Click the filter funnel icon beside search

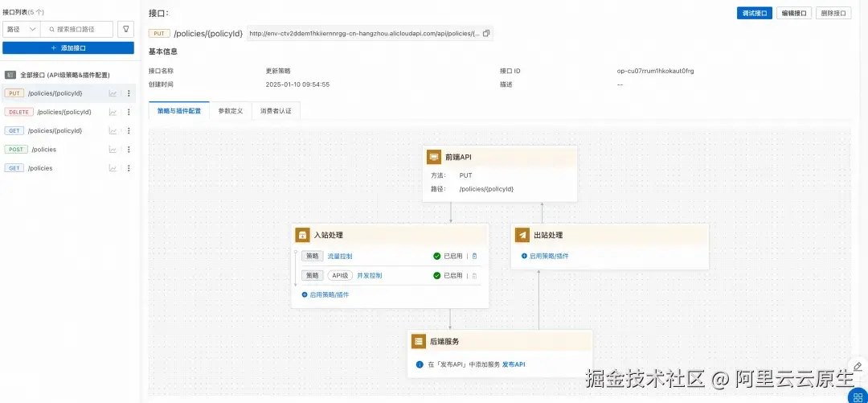125,29
